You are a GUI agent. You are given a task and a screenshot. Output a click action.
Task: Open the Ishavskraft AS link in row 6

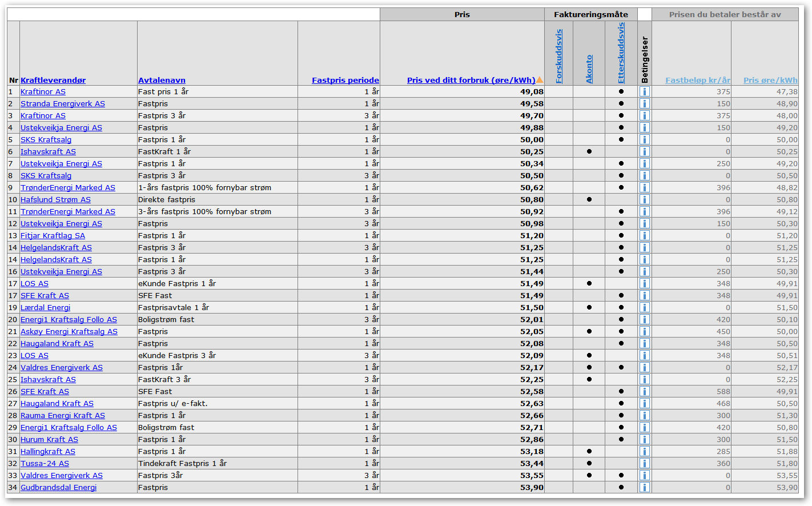point(48,151)
